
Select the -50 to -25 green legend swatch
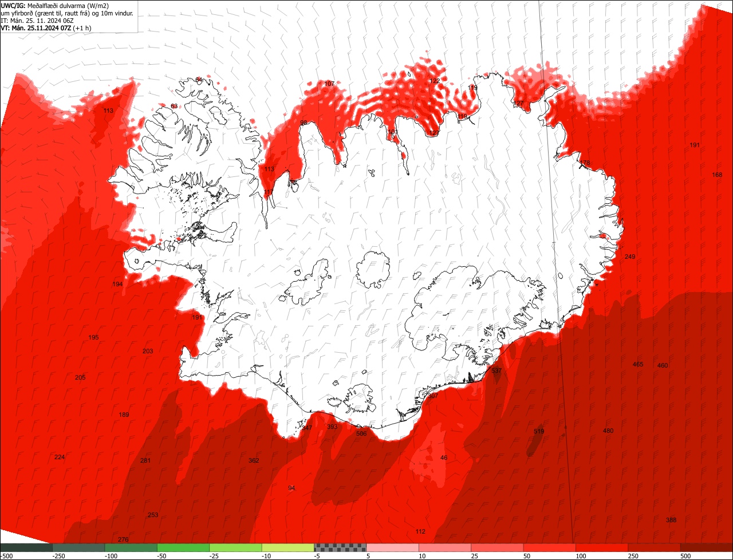[x=183, y=547]
